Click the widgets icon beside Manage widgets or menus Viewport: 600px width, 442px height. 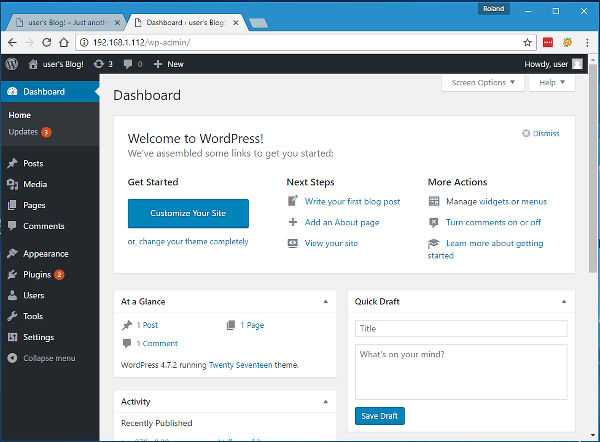pyautogui.click(x=434, y=201)
